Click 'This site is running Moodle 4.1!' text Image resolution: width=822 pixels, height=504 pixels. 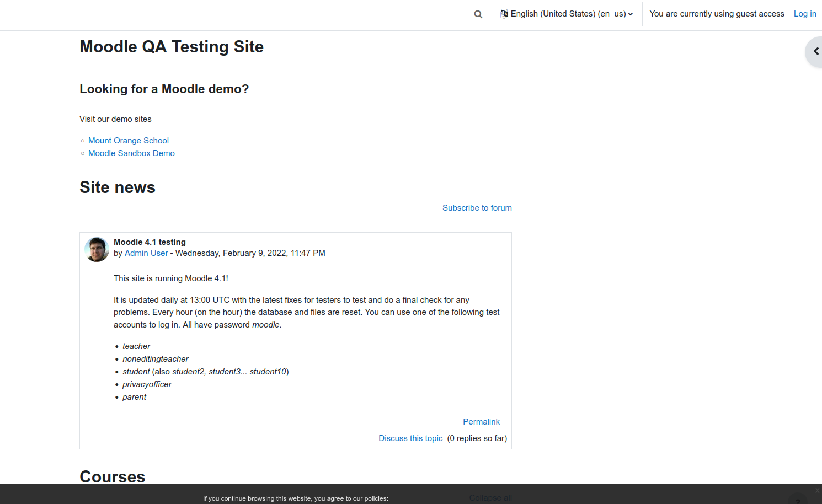[171, 278]
